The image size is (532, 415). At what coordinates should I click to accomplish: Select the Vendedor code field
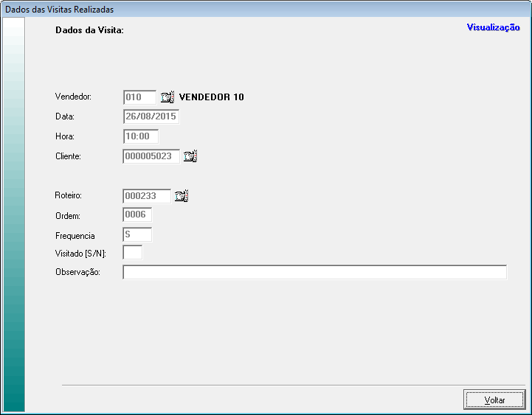(x=139, y=97)
